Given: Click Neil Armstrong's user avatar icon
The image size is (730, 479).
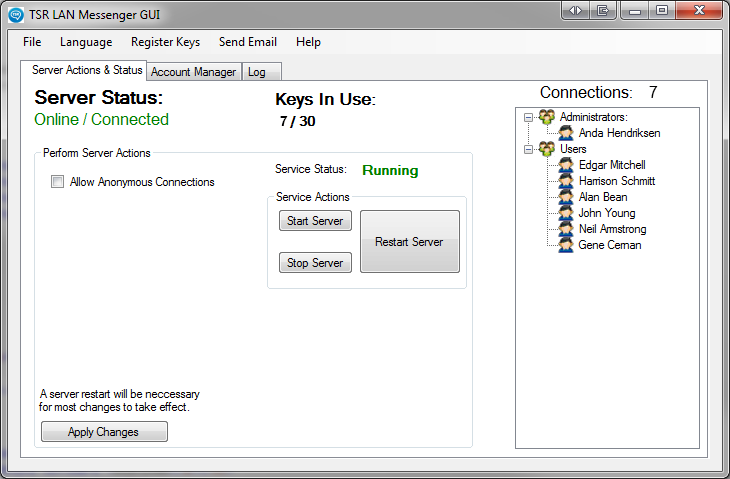Looking at the screenshot, I should (x=566, y=229).
